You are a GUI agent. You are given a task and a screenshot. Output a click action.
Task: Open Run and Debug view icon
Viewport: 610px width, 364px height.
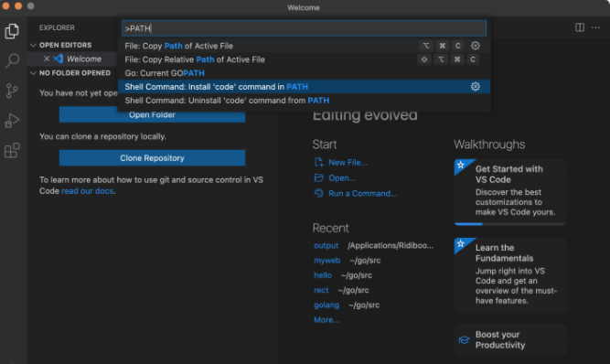(12, 121)
